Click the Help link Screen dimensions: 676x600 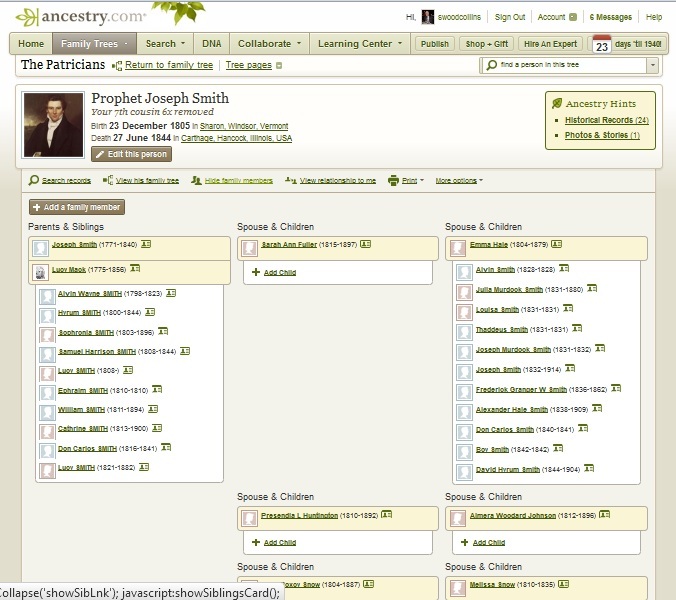pyautogui.click(x=654, y=17)
